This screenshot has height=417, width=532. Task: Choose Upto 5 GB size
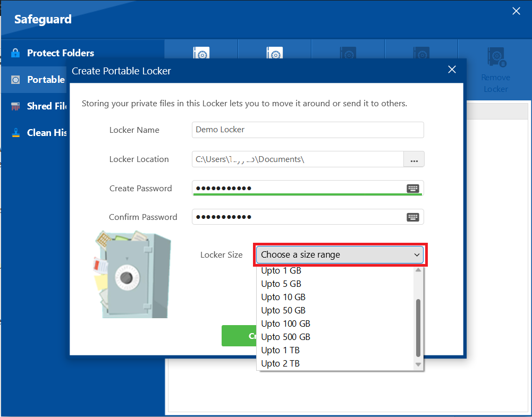(336, 284)
